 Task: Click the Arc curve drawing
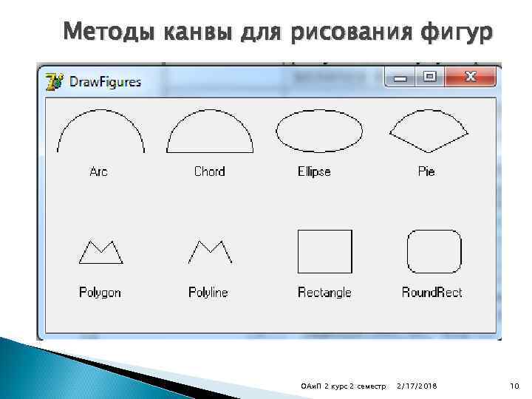pyautogui.click(x=101, y=131)
